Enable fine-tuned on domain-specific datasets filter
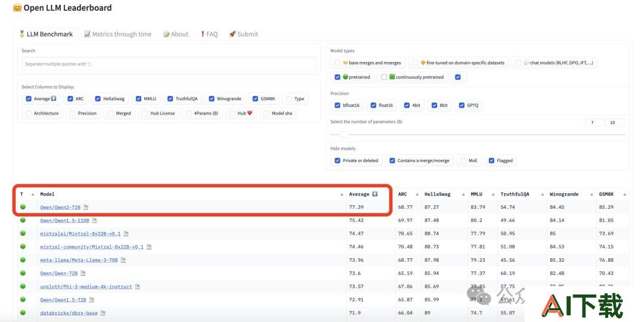The height and width of the screenshot is (322, 644). tap(415, 63)
